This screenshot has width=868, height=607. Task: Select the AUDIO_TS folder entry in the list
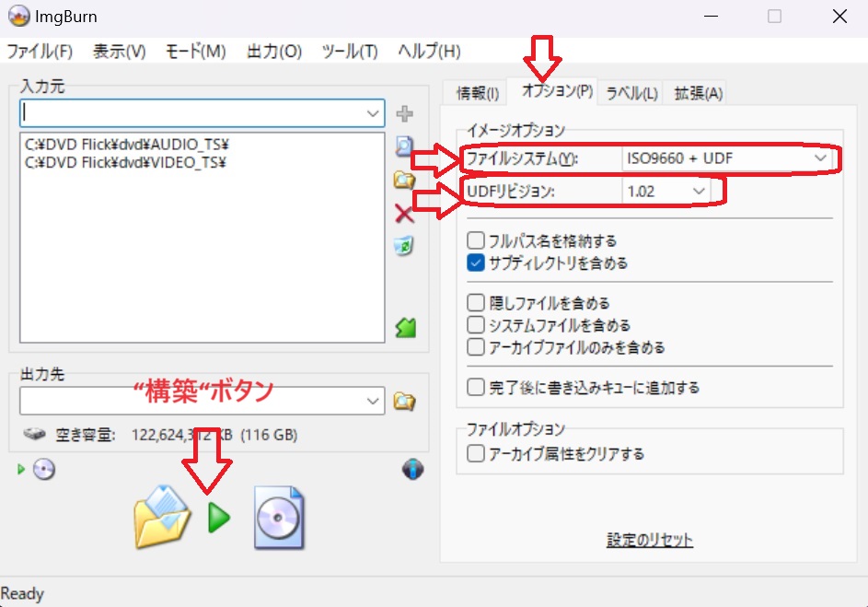(x=127, y=145)
